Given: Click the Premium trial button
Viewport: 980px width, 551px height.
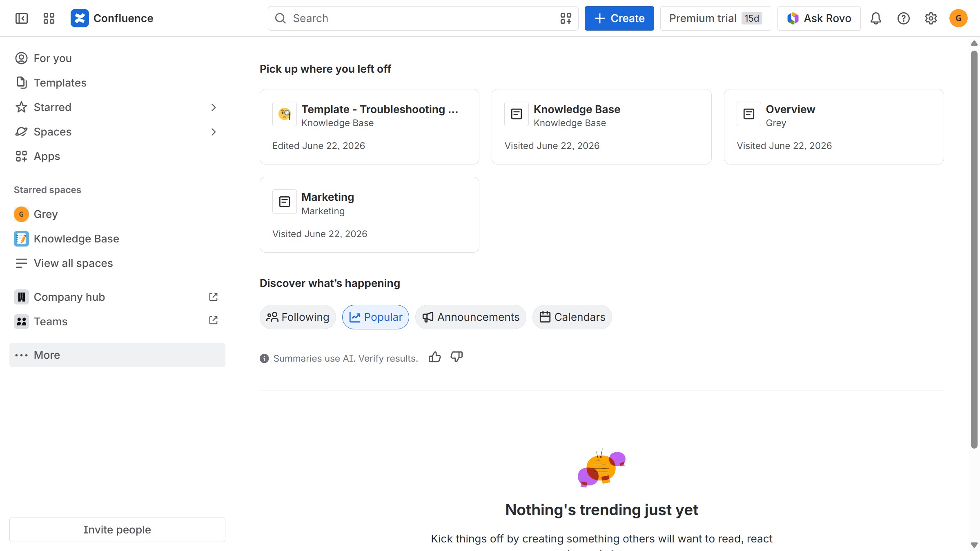Looking at the screenshot, I should click(715, 18).
